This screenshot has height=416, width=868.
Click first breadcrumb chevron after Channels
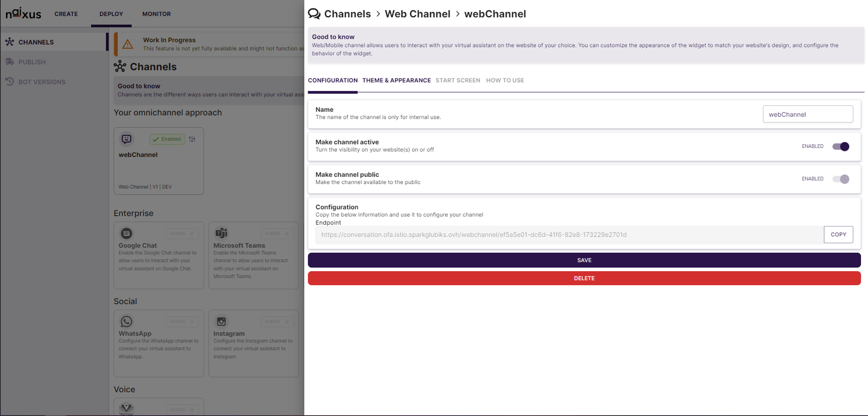378,14
